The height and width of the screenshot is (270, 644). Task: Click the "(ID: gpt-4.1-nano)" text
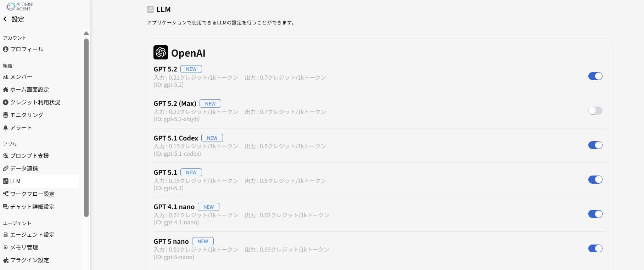(176, 222)
